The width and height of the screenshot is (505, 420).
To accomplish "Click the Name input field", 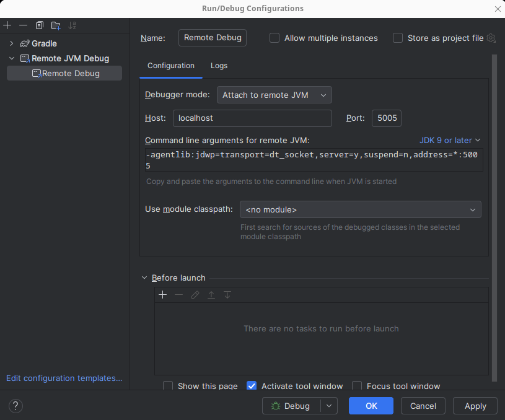I will click(x=213, y=38).
